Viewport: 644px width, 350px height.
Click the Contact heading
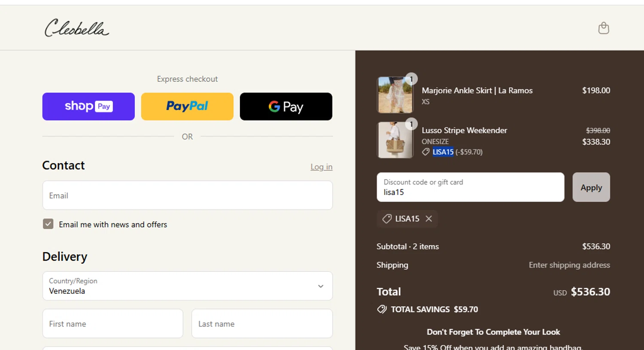pyautogui.click(x=64, y=165)
